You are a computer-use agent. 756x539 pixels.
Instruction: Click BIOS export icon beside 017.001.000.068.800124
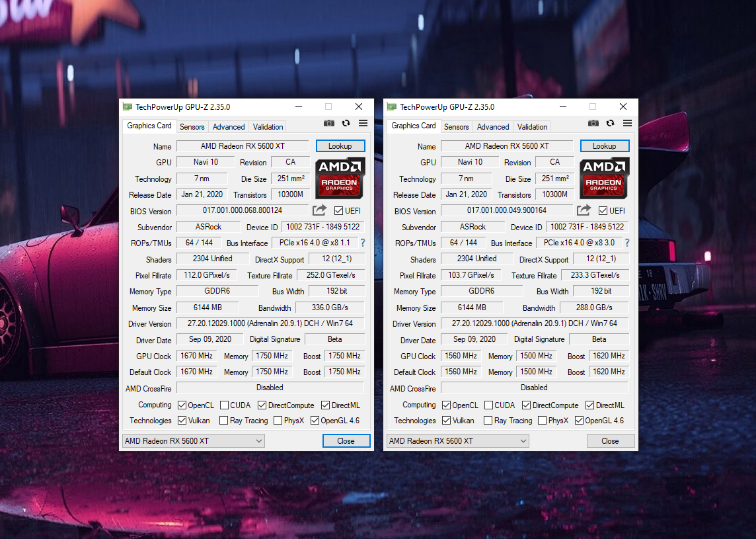[319, 210]
